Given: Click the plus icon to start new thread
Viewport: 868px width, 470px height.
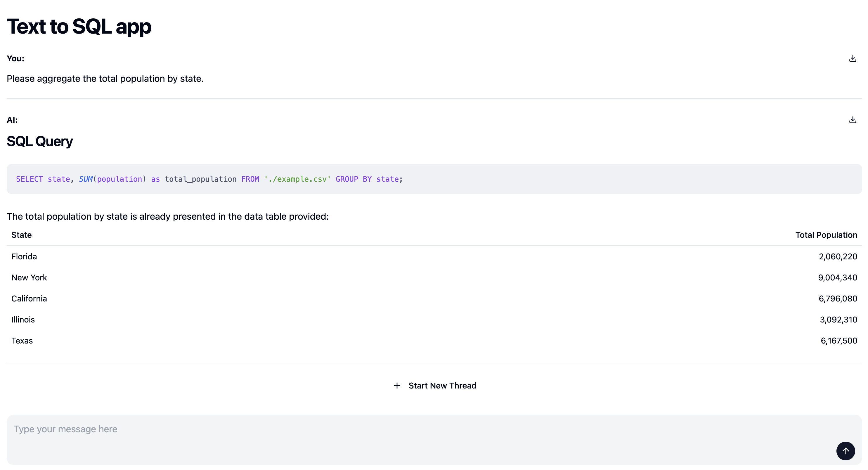Looking at the screenshot, I should [x=396, y=385].
